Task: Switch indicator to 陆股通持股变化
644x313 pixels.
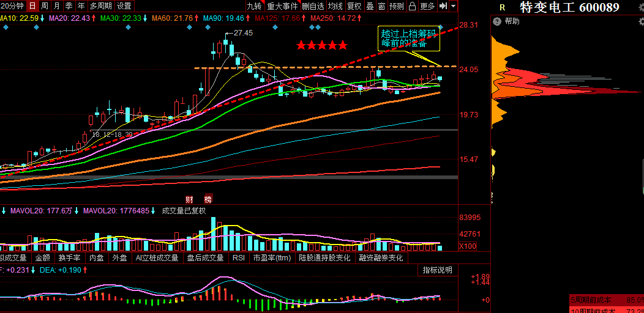Action: pyautogui.click(x=324, y=258)
